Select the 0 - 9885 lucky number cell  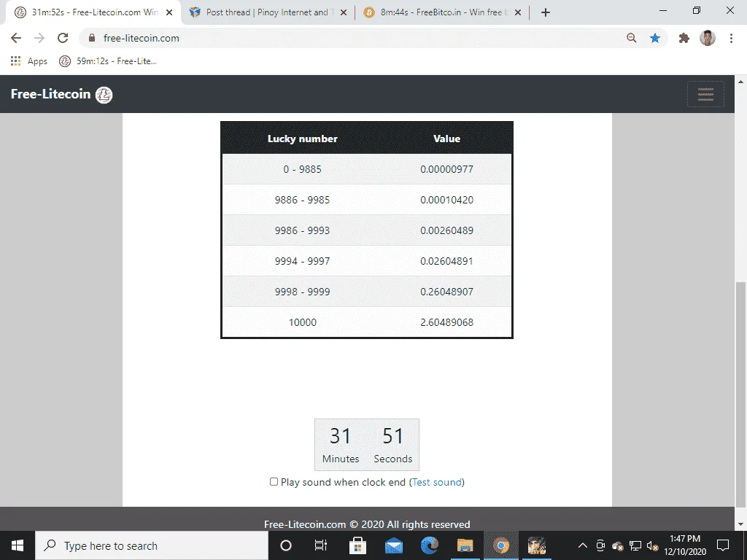pyautogui.click(x=303, y=169)
